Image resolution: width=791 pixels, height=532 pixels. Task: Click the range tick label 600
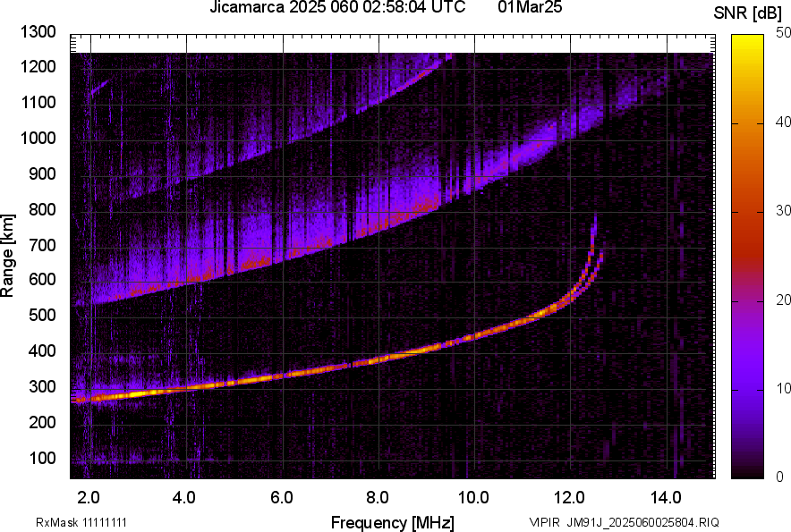click(x=42, y=279)
